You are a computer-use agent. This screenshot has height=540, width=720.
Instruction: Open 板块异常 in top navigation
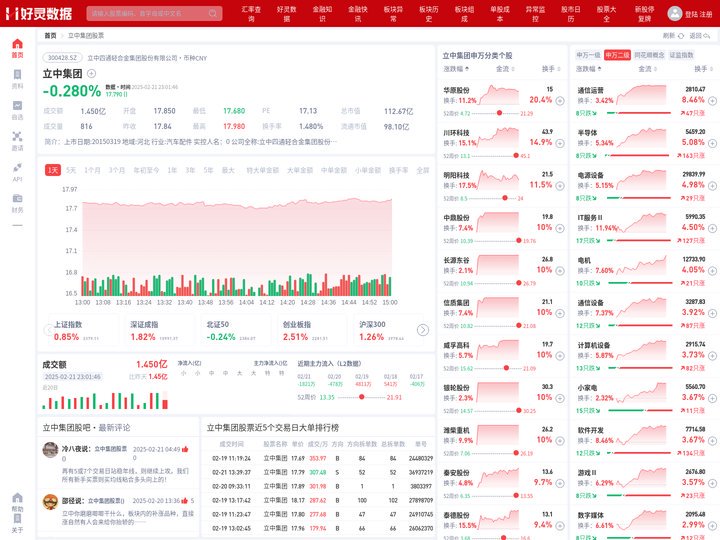pos(393,14)
